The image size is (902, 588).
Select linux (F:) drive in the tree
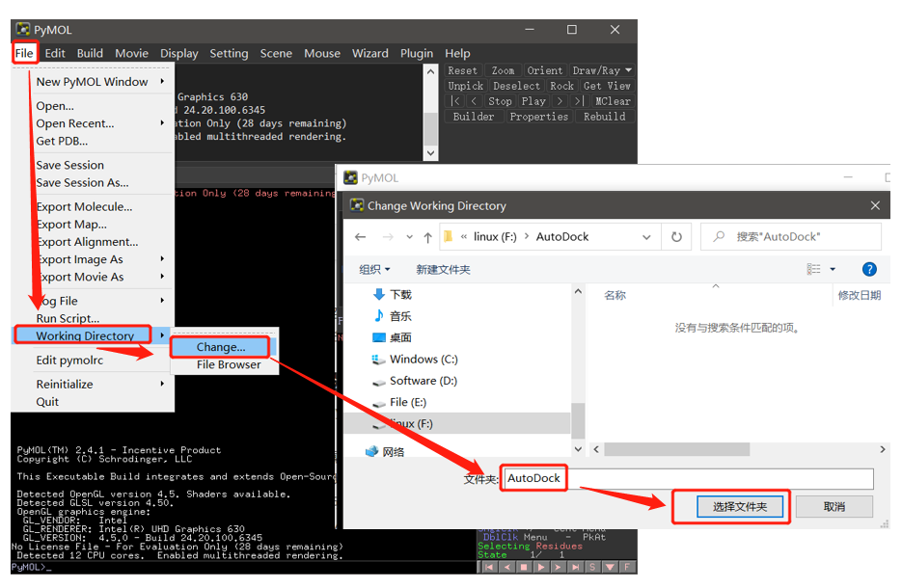coord(456,423)
